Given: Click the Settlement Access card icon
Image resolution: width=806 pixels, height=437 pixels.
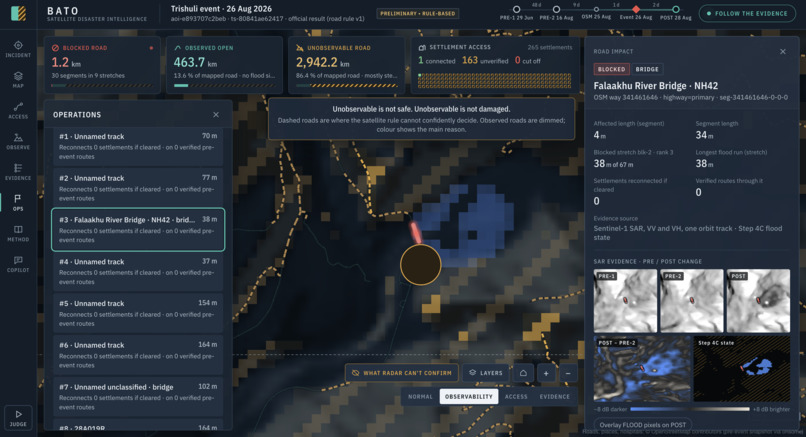Looking at the screenshot, I should click(x=422, y=47).
